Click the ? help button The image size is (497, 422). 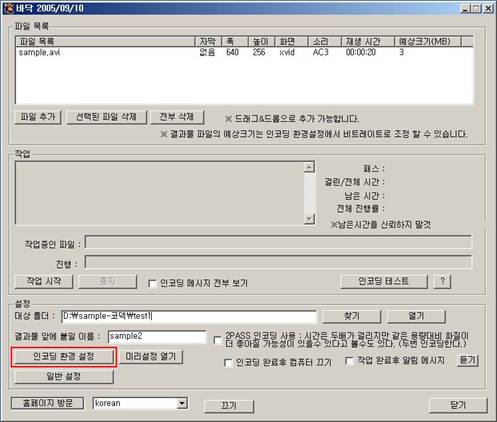click(x=442, y=281)
